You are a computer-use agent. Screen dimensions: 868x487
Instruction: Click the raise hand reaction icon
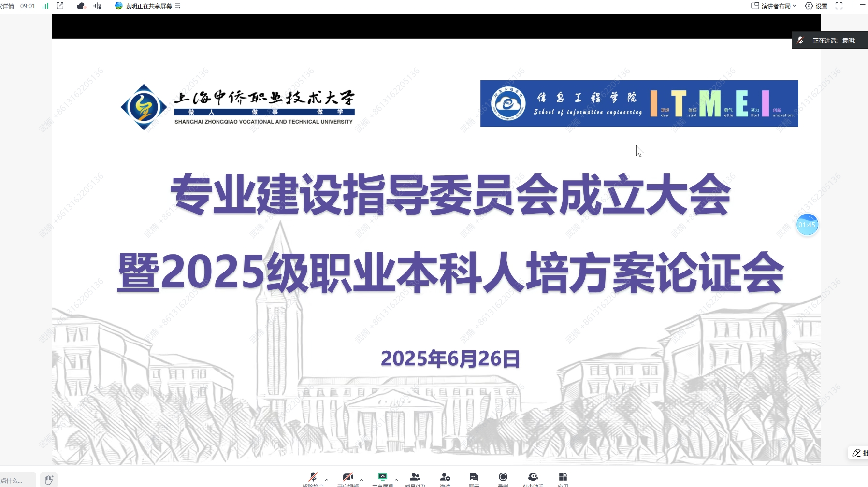[x=49, y=480]
